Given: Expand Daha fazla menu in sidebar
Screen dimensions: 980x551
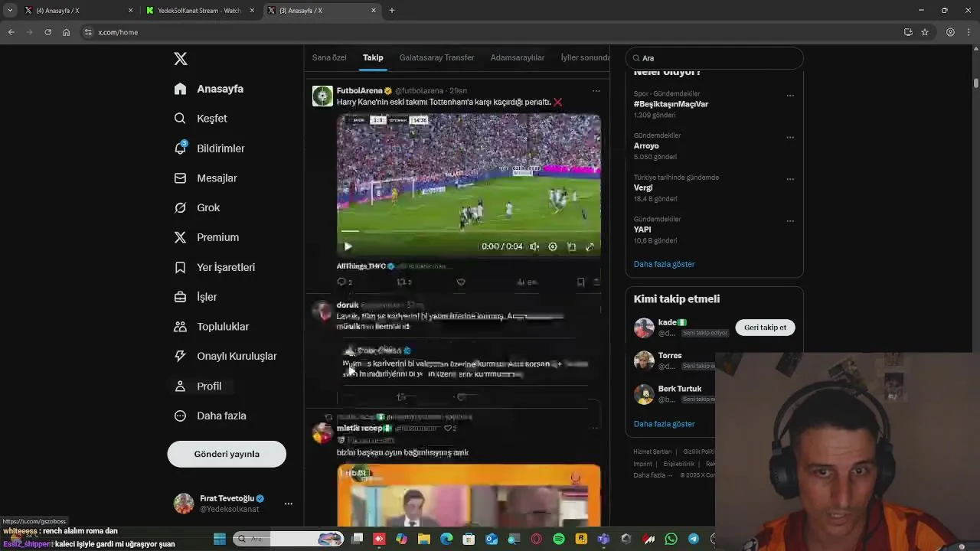Looking at the screenshot, I should (x=210, y=416).
